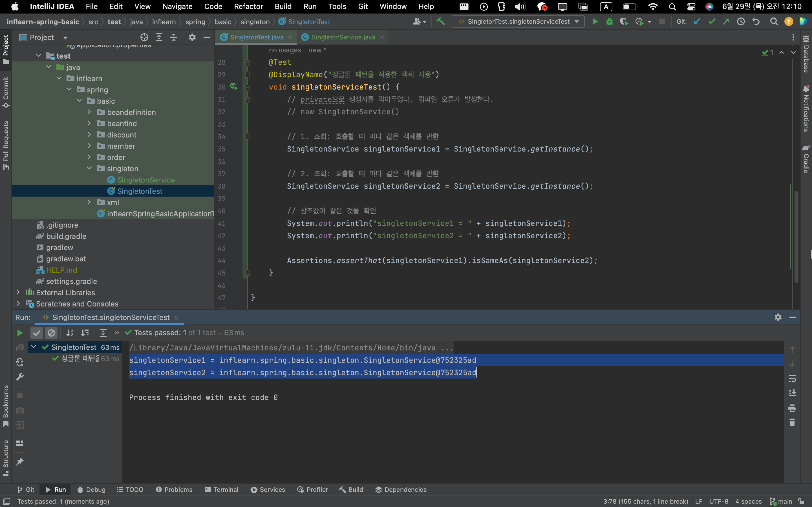812x507 pixels.
Task: Toggle Show Passed tests checkmark button
Action: (37, 333)
